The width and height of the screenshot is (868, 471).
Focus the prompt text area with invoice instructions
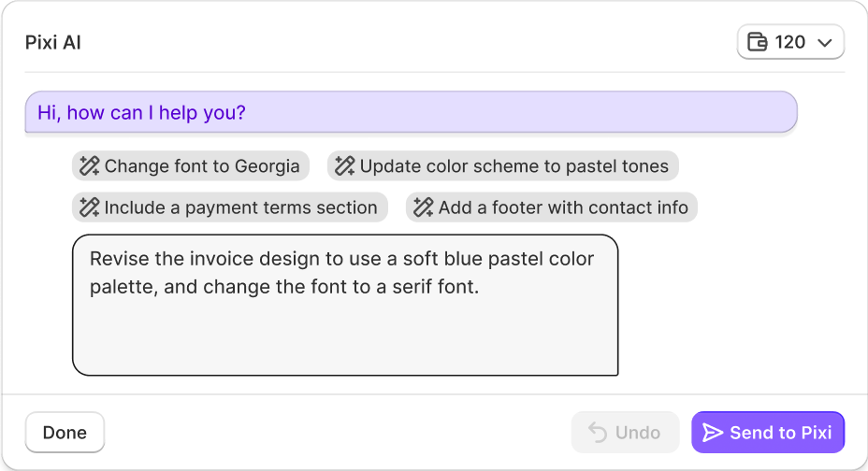pos(345,306)
